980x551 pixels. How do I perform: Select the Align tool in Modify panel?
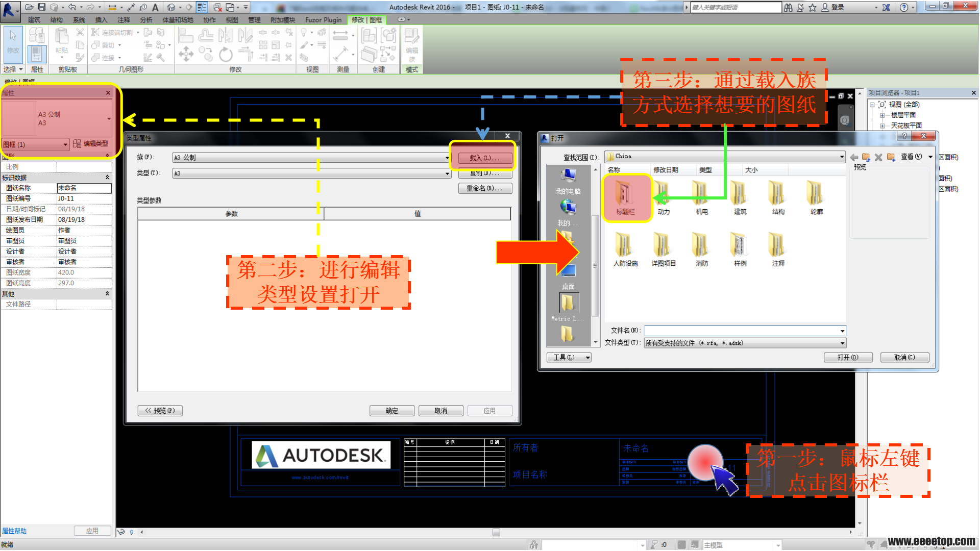coord(185,35)
